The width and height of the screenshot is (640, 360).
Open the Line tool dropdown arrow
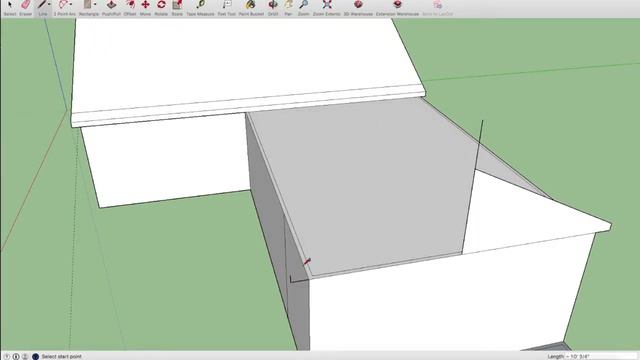pos(49,4)
